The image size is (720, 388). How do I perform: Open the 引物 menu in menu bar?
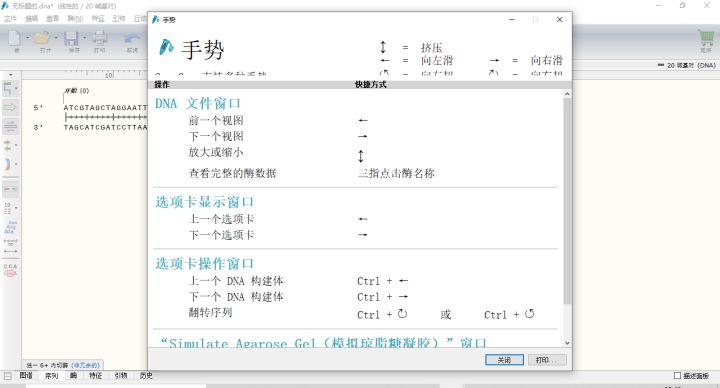tap(118, 18)
